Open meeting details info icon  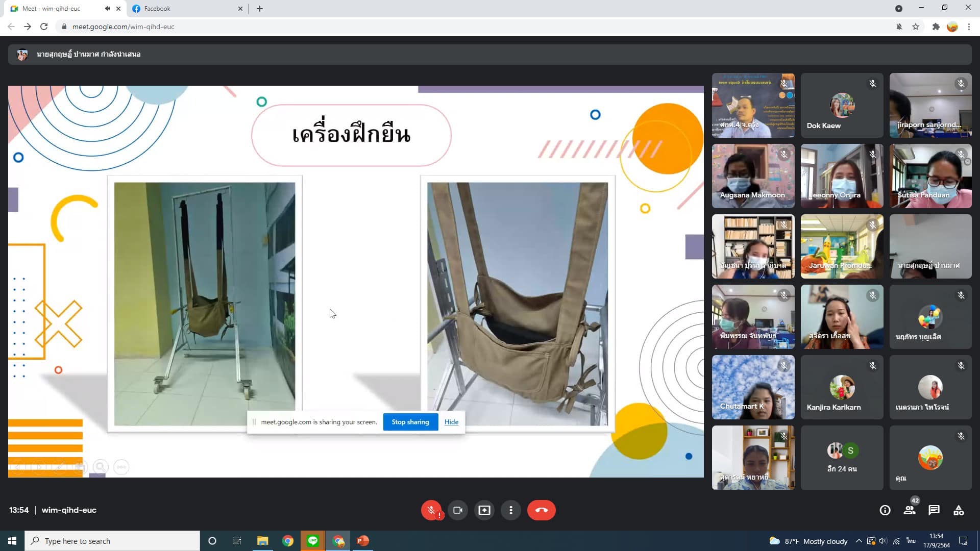(x=885, y=510)
